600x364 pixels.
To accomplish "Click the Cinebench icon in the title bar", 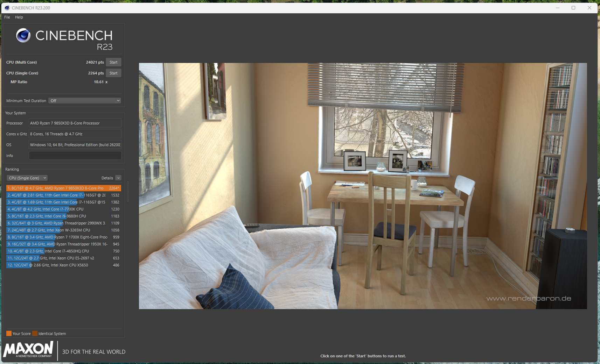I will tap(7, 8).
